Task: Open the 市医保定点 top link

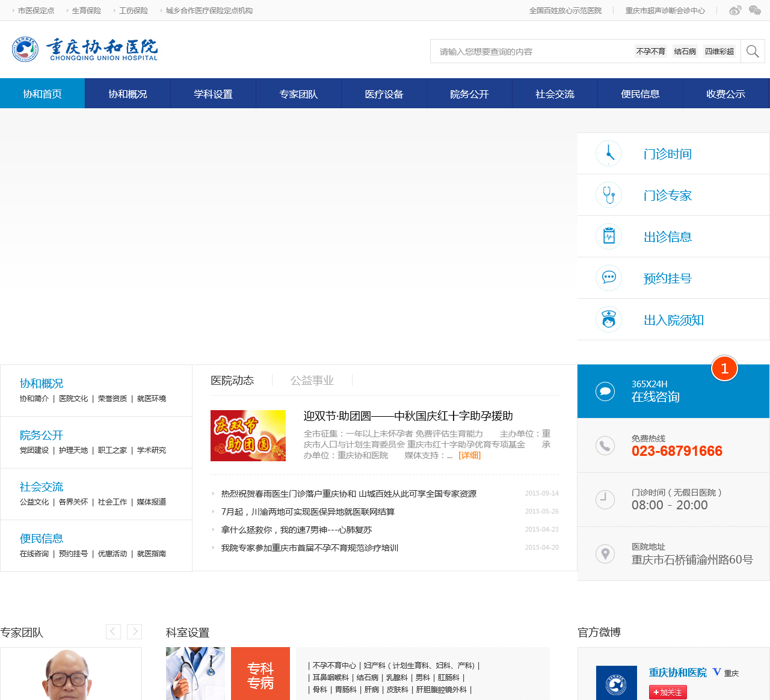Action: 36,11
